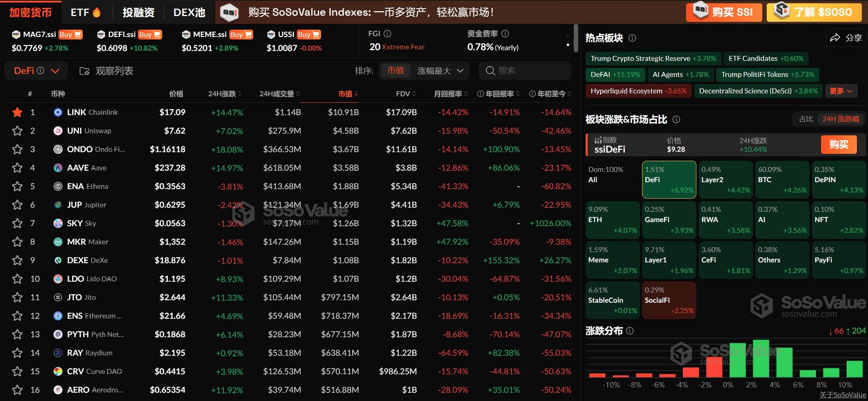Image resolution: width=868 pixels, height=401 pixels.
Task: Open the DEX池 tab
Action: tap(189, 12)
